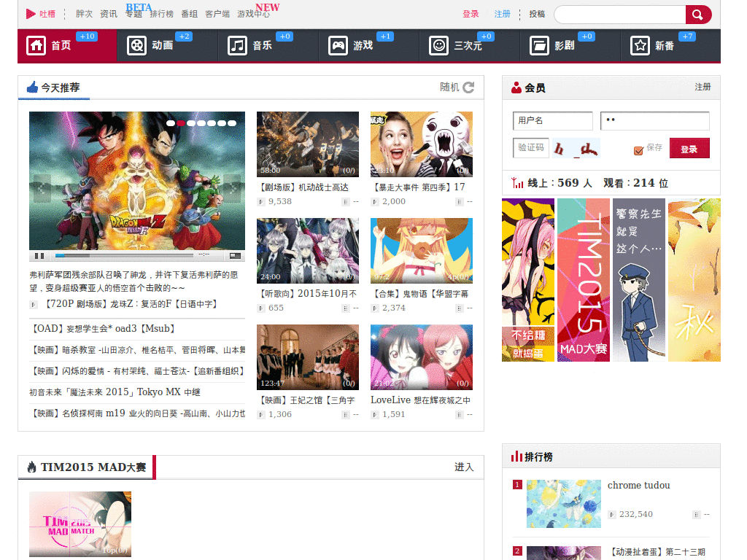The height and width of the screenshot is (560, 747).
Task: Open the 资讯 top menu link
Action: pyautogui.click(x=108, y=14)
